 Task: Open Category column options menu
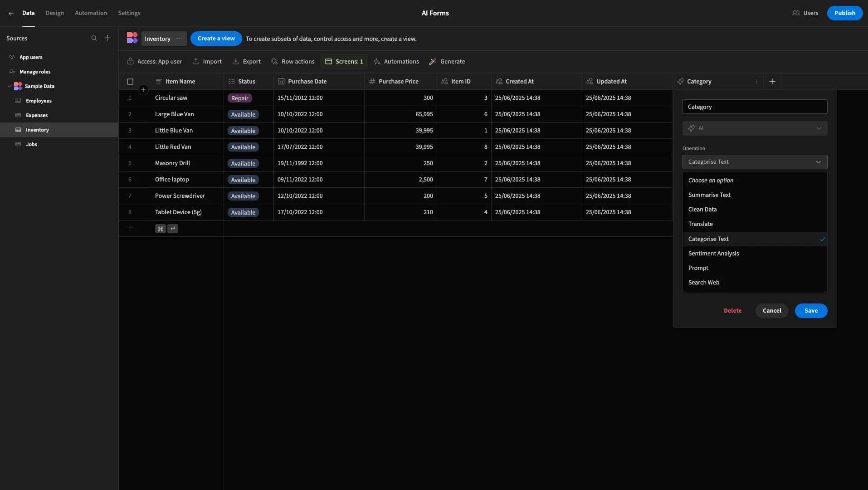click(756, 82)
